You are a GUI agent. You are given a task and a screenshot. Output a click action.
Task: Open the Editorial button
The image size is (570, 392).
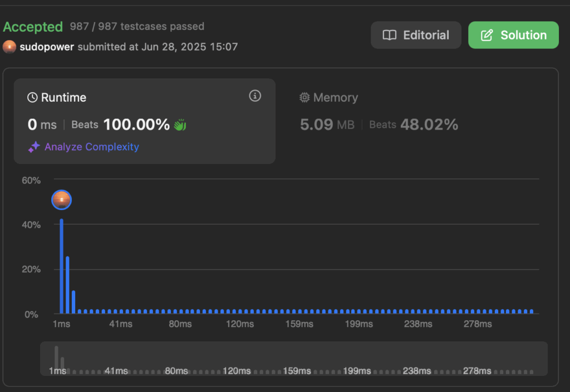point(416,35)
